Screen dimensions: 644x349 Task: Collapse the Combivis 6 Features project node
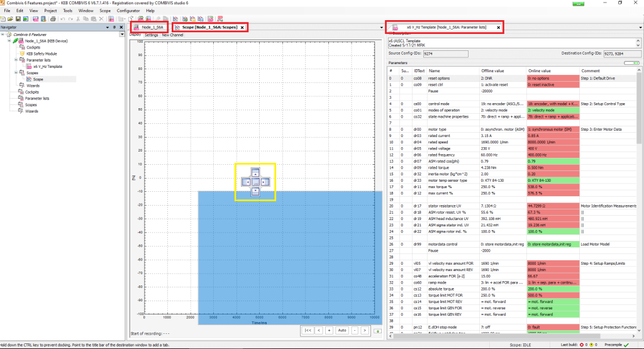pos(3,35)
